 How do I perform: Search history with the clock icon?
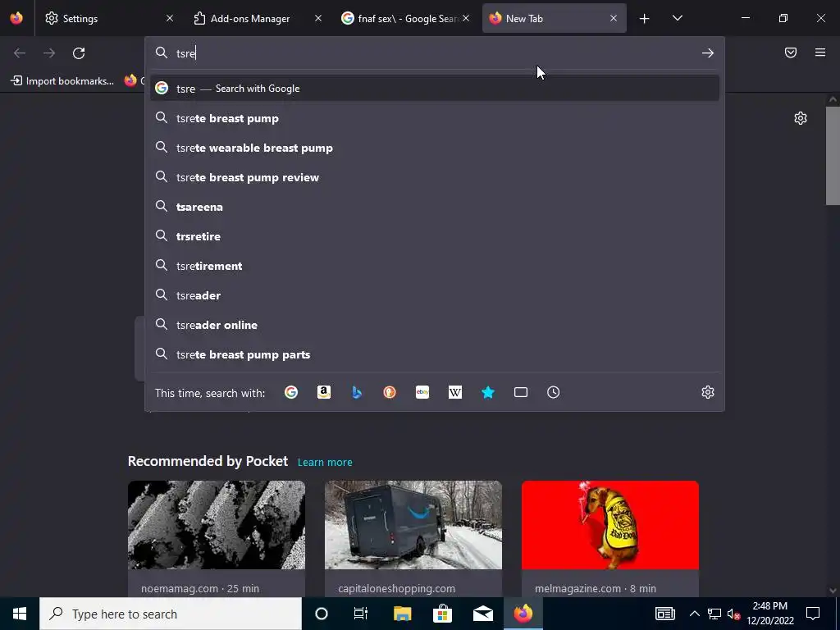(x=554, y=393)
